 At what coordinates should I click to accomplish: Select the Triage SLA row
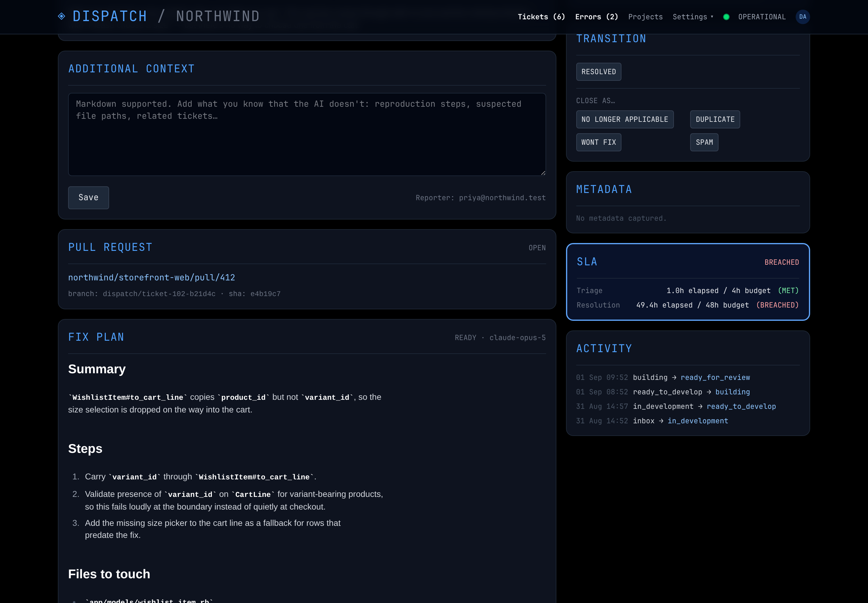coord(687,291)
